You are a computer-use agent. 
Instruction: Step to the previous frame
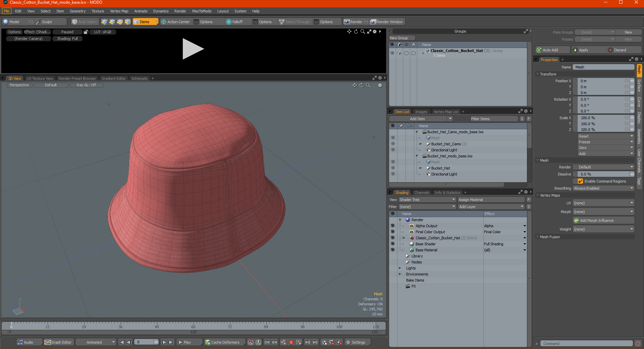129,342
